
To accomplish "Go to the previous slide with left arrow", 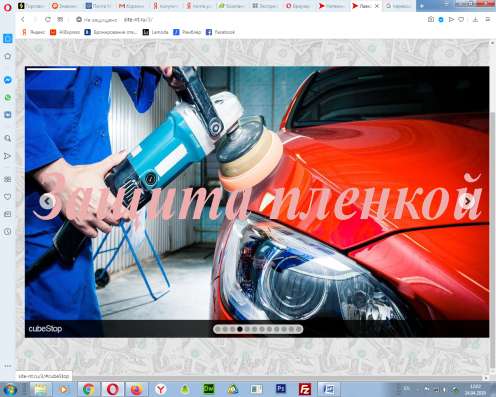I will (x=47, y=201).
